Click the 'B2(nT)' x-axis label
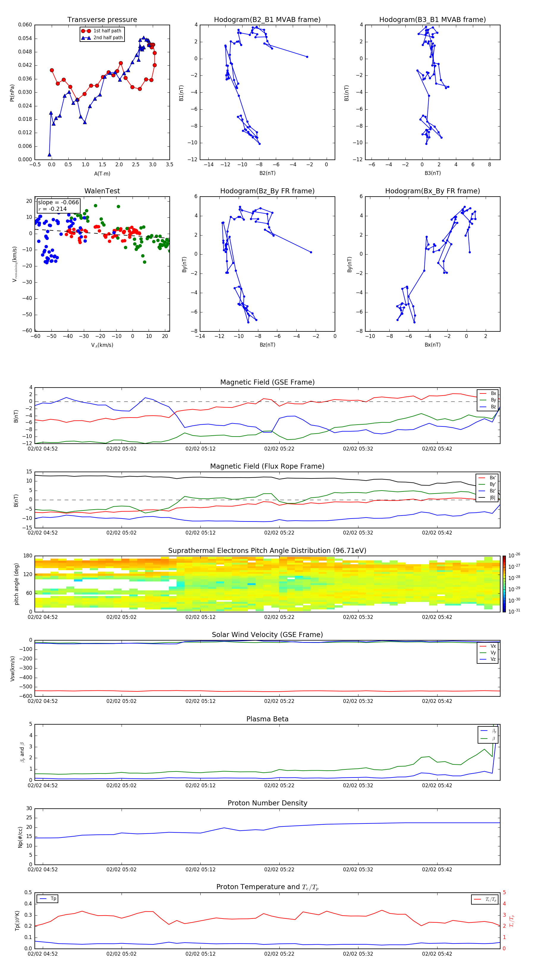535x980 pixels. click(x=267, y=173)
